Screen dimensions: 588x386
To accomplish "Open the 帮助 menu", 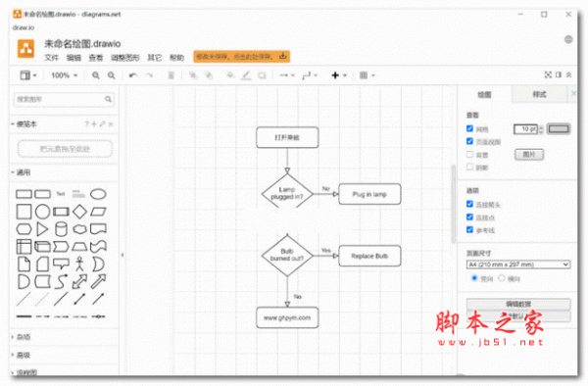I will tap(176, 58).
